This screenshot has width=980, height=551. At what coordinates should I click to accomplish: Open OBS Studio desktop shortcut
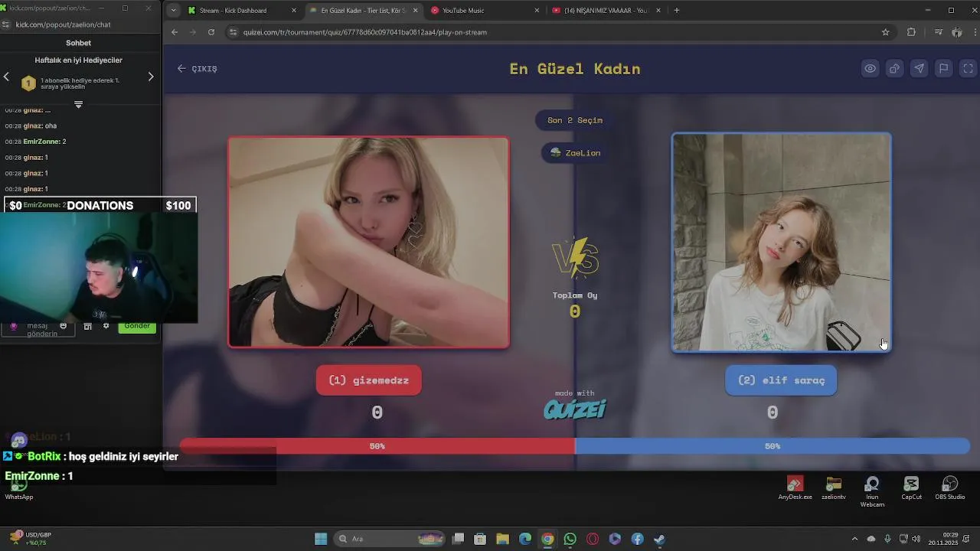[949, 488]
